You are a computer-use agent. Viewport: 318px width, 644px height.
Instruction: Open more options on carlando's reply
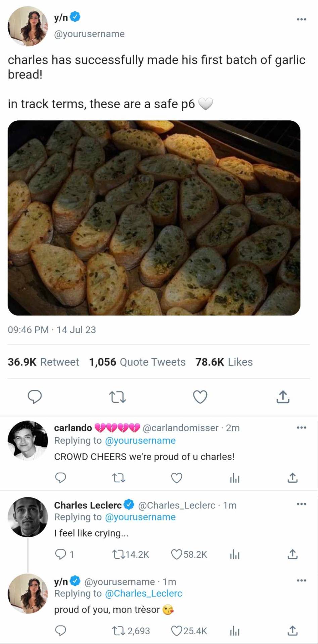[301, 428]
